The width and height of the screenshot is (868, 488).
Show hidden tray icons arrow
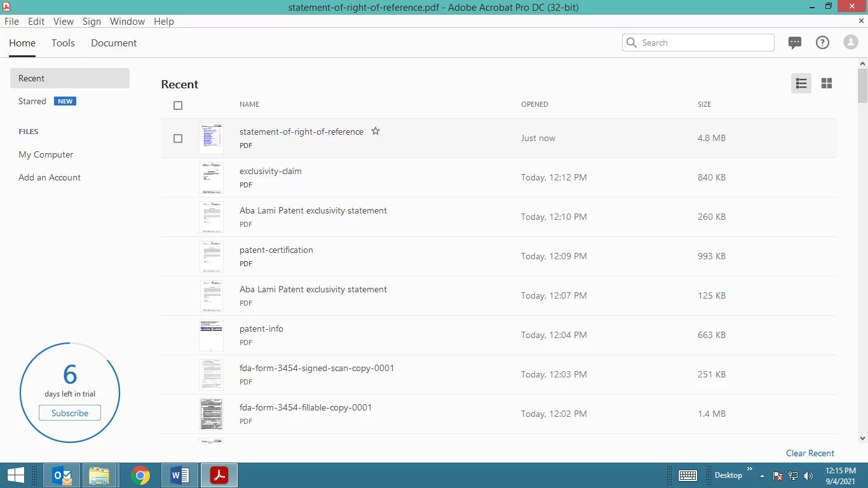(762, 476)
